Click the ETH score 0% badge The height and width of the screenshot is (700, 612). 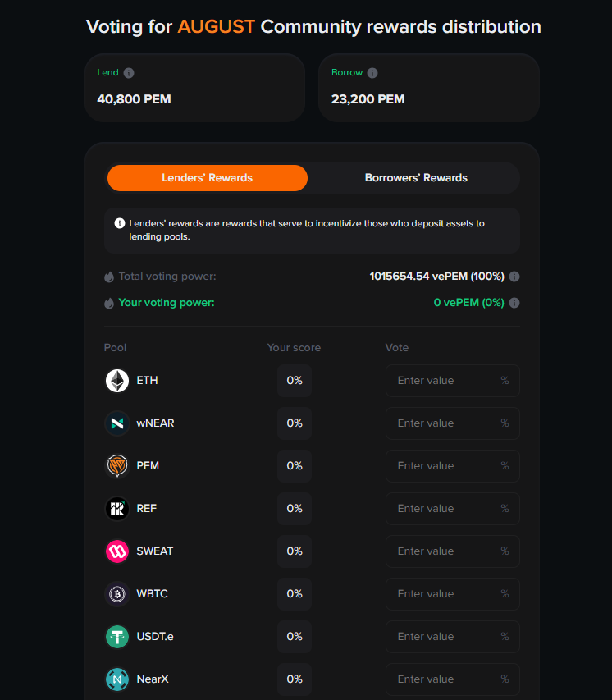[295, 381]
